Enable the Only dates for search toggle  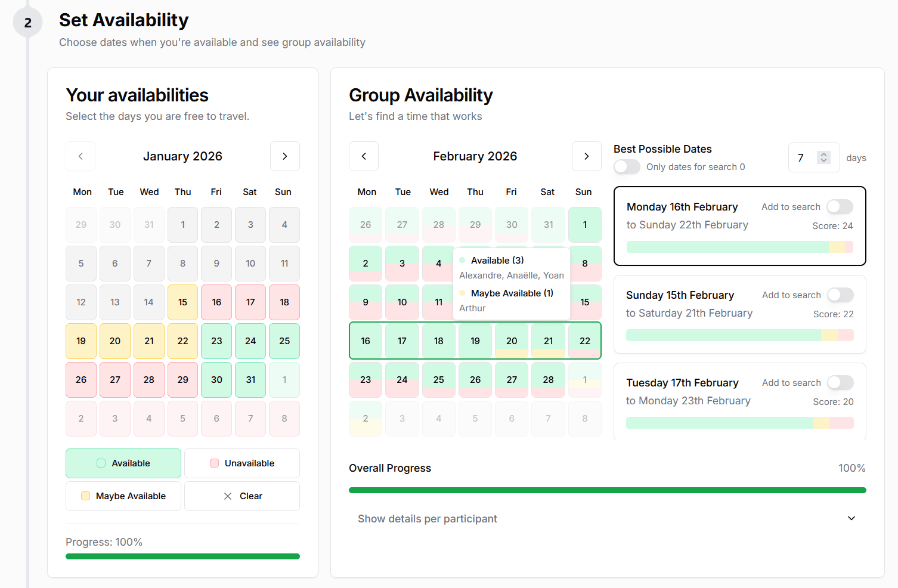627,167
